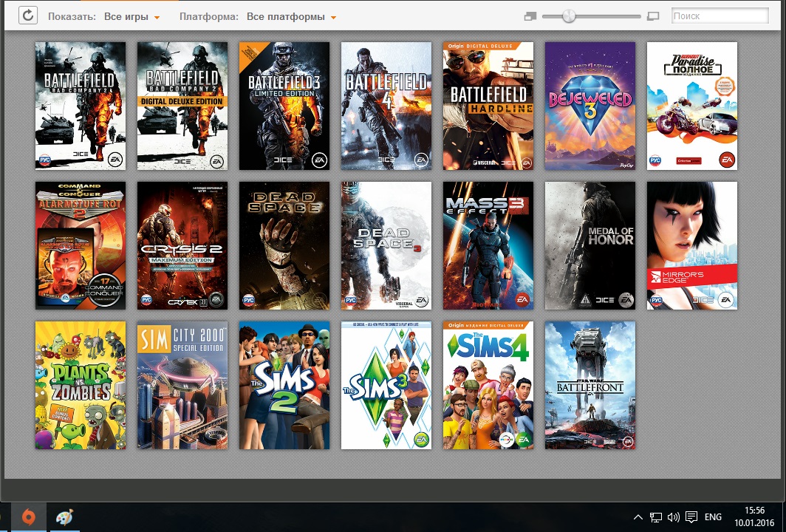Click the refresh library button
Screen dimensions: 786x532
[x=28, y=16]
